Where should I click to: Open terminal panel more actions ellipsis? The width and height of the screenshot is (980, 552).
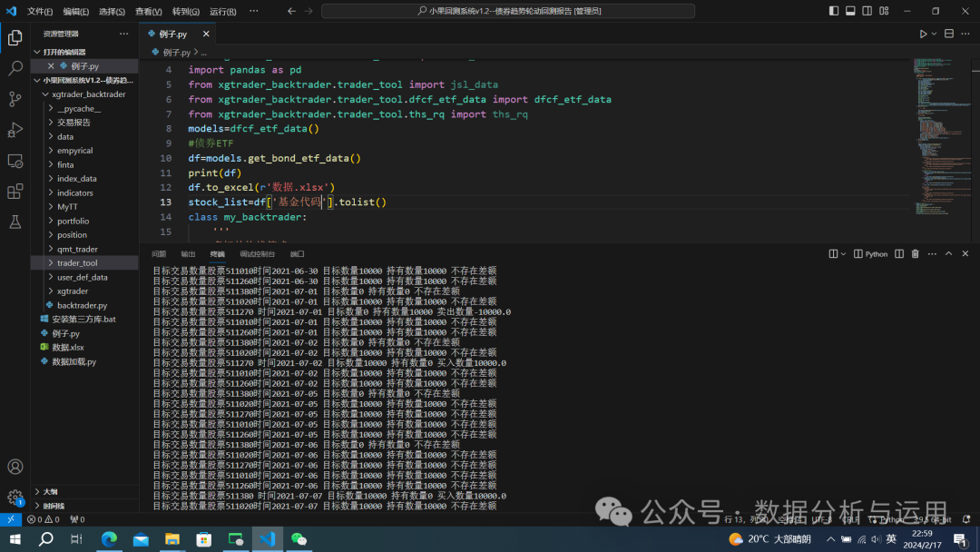(x=932, y=254)
